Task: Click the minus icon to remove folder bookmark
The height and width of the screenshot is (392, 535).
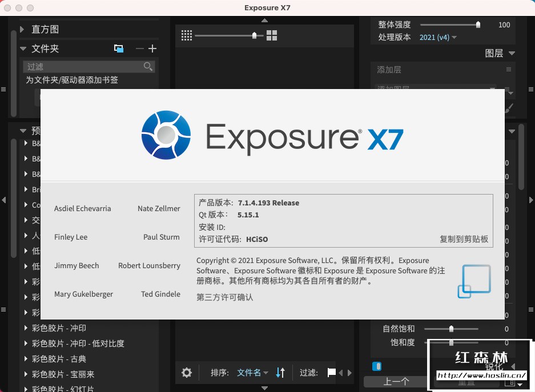Action: point(139,49)
